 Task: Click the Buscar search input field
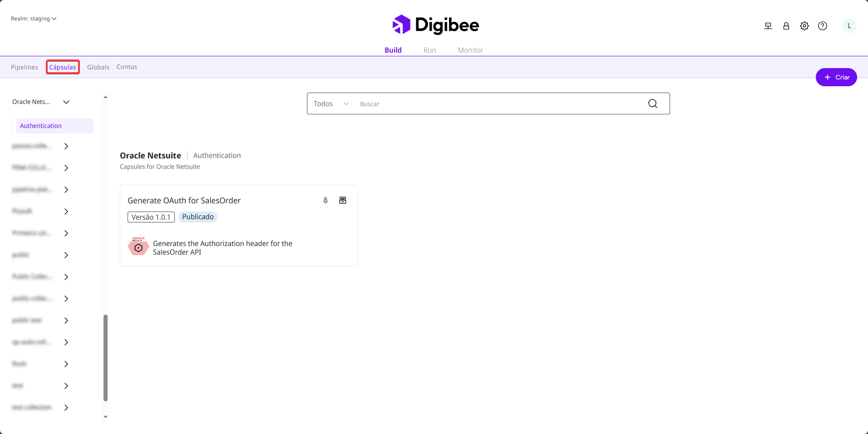pyautogui.click(x=499, y=104)
